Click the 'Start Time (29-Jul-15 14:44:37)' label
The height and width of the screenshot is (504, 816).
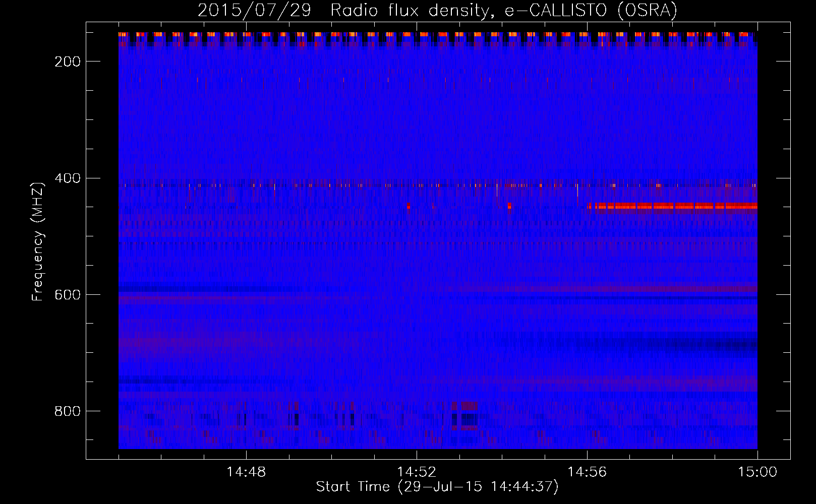tap(437, 487)
